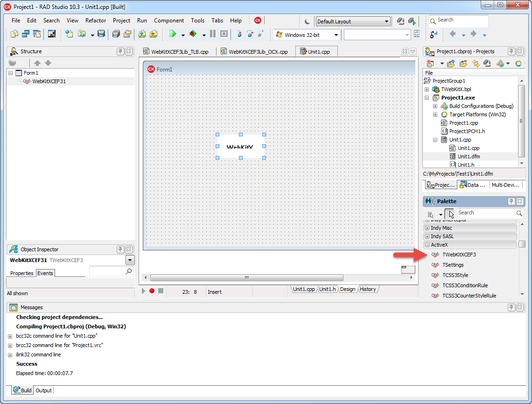The image size is (532, 404).
Task: Toggle the breakpoint red dot in editor status
Action: point(152,291)
